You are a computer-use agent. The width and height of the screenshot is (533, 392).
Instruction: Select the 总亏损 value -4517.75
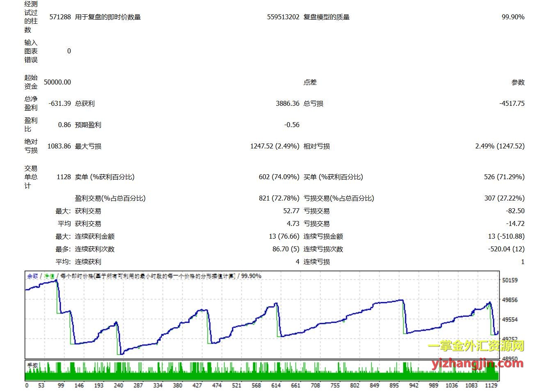(x=512, y=103)
